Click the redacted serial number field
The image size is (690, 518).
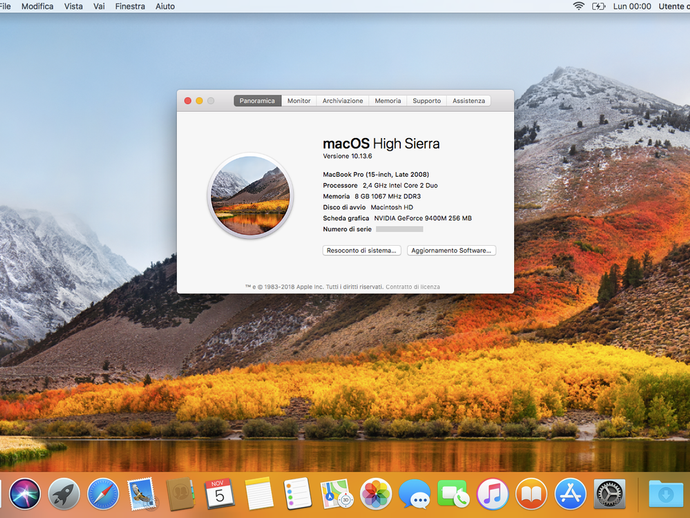click(400, 229)
